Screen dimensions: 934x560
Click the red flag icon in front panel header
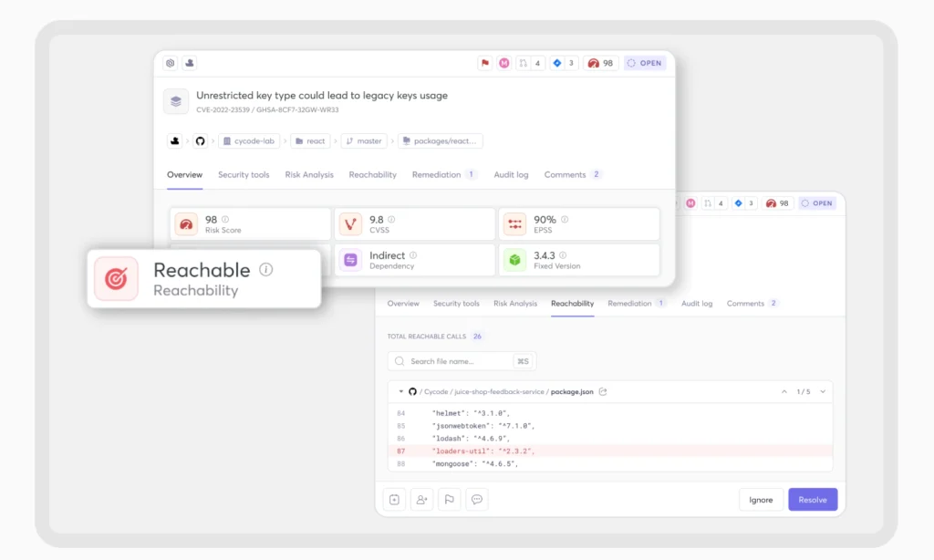click(x=485, y=63)
